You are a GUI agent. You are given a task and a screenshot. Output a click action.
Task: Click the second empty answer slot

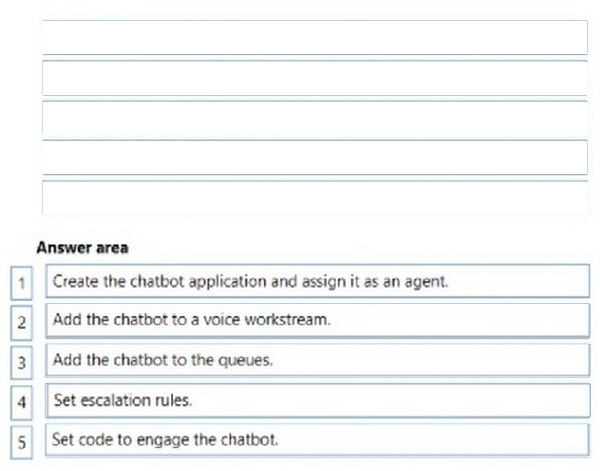pyautogui.click(x=315, y=78)
